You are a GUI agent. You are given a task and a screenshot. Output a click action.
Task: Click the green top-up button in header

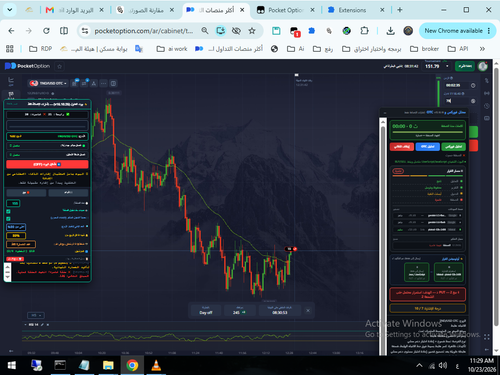click(x=465, y=66)
